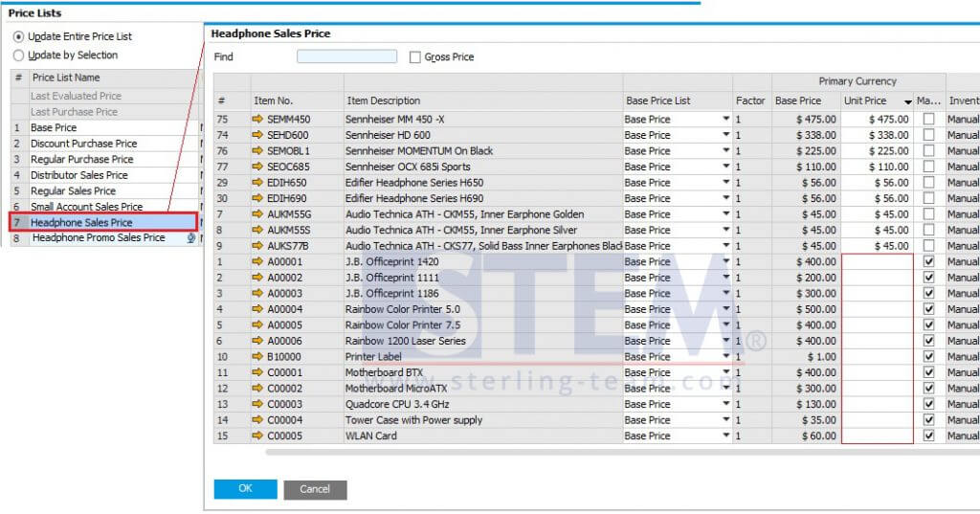Screen dimensions: 980x514
Task: Open Base Price List dropdown for Sennheiser MM 450 -X
Action: click(725, 119)
